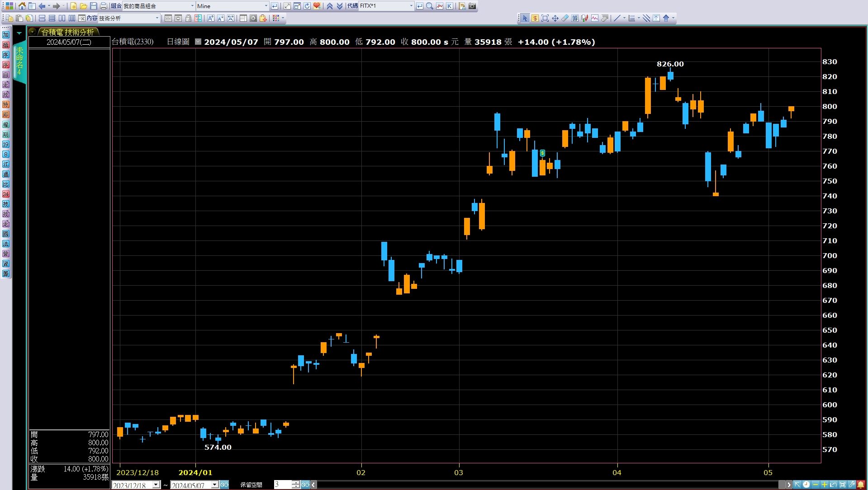
Task: Click the 特 sidebar button
Action: click(x=6, y=104)
